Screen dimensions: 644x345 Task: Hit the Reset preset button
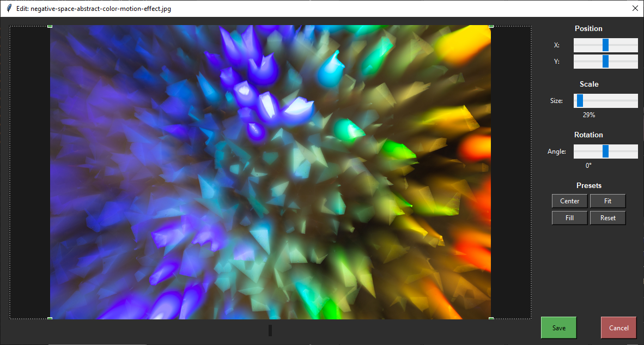[607, 218]
